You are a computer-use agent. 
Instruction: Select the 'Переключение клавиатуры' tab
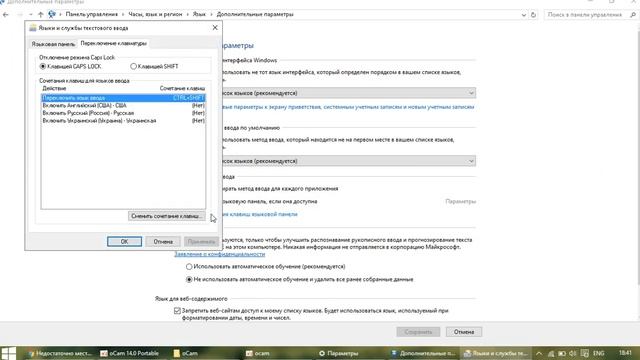[113, 43]
